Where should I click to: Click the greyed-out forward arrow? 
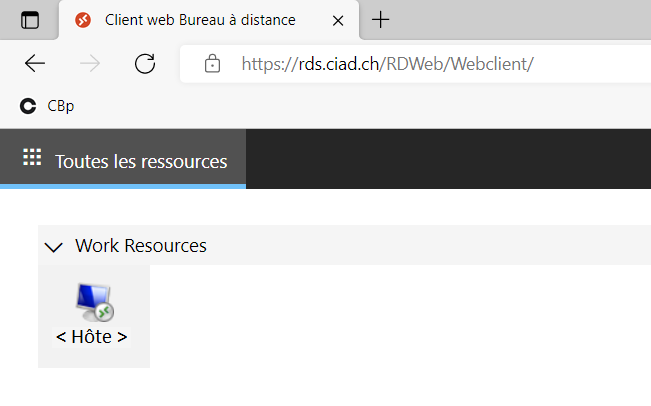pos(90,64)
